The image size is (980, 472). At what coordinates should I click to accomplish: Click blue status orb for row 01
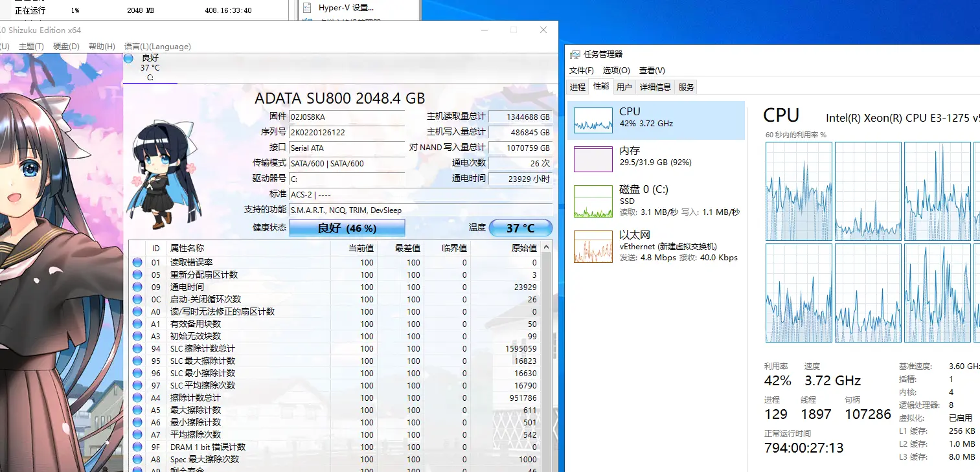137,262
